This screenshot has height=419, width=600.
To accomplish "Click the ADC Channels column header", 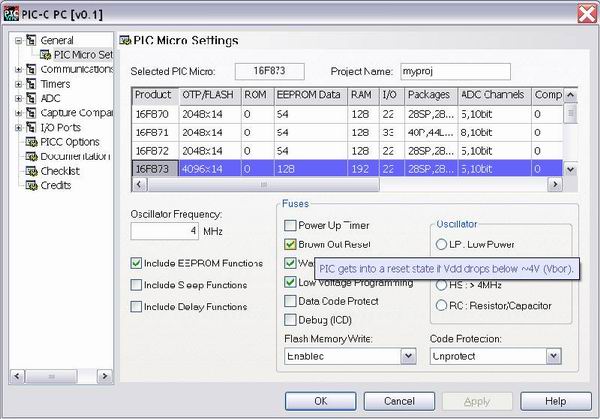I will coord(494,95).
